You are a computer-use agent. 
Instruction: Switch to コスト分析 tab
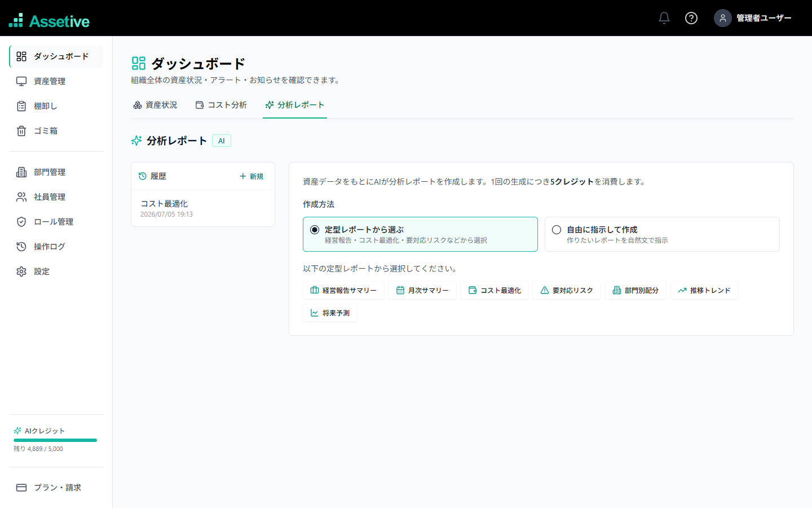pos(221,105)
